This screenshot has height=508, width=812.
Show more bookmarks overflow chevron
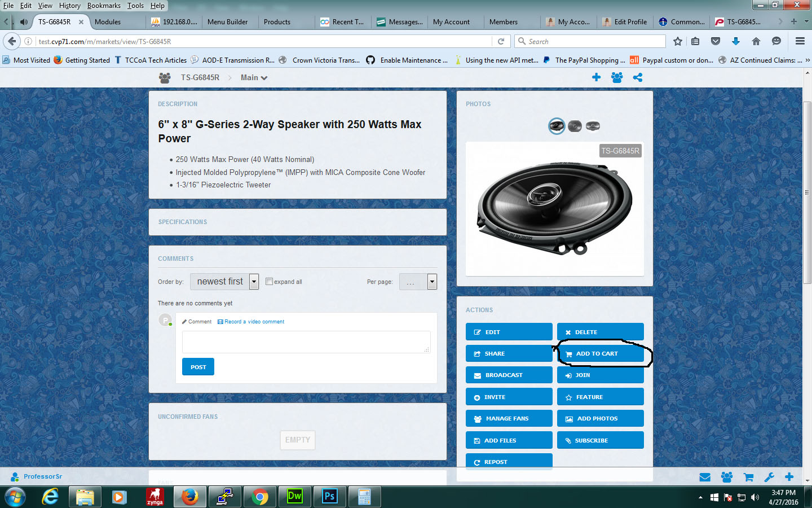click(807, 60)
